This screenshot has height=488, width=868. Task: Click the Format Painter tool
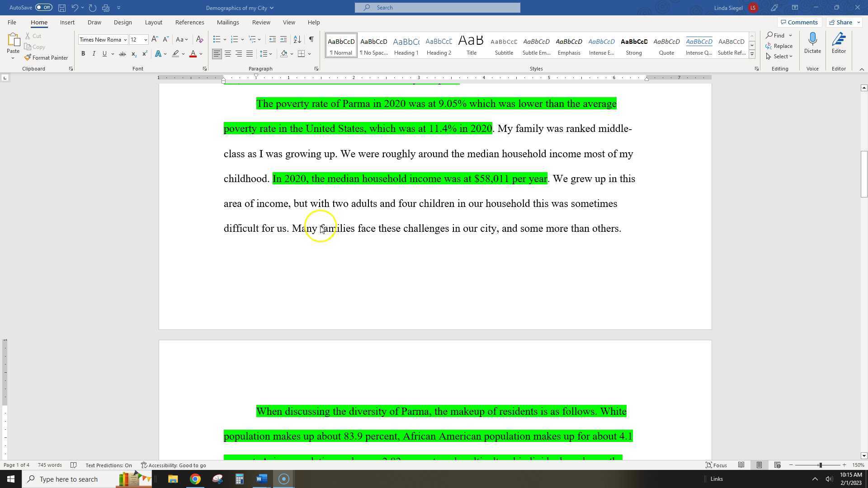pyautogui.click(x=46, y=58)
